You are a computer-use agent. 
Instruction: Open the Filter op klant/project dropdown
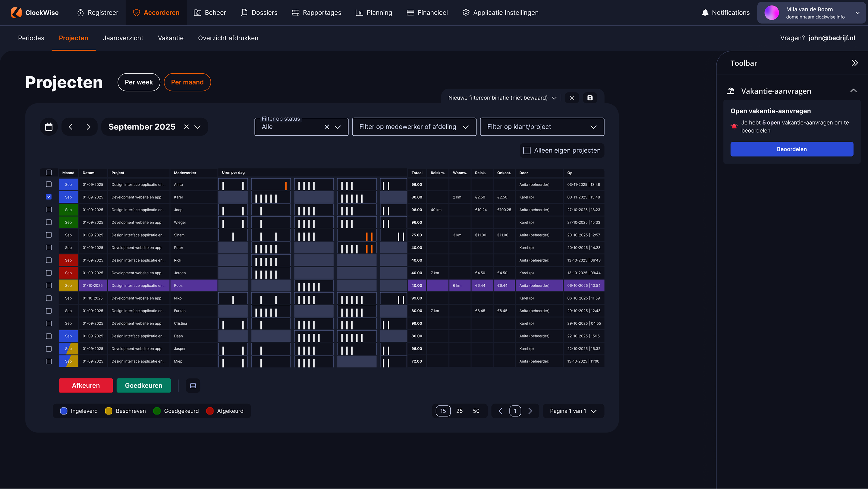542,126
